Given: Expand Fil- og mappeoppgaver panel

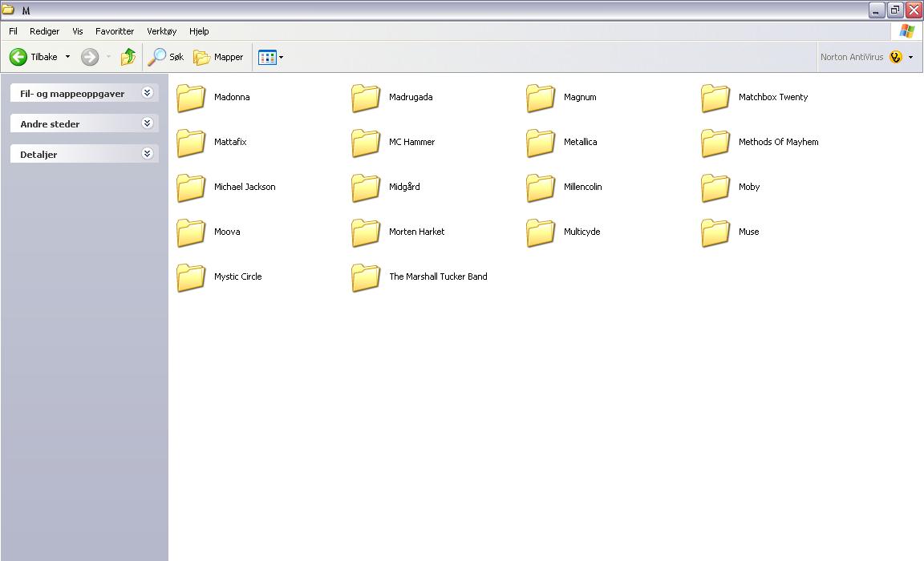Looking at the screenshot, I should pos(148,93).
